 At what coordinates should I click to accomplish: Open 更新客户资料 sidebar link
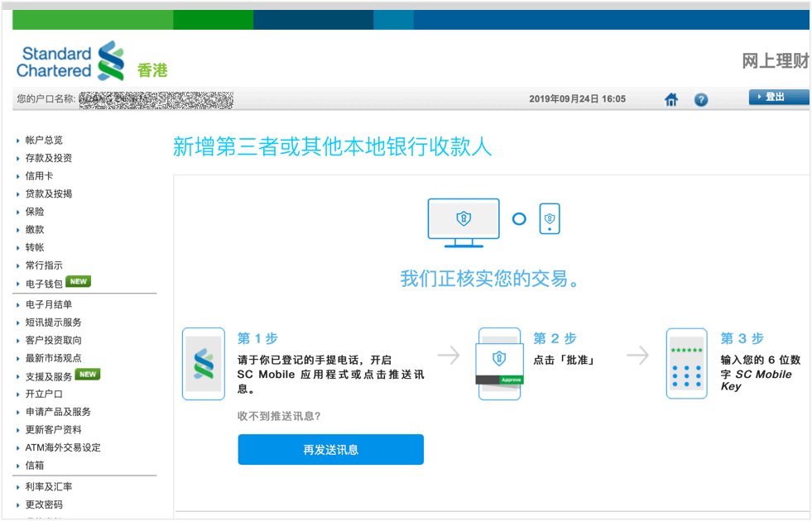click(53, 429)
